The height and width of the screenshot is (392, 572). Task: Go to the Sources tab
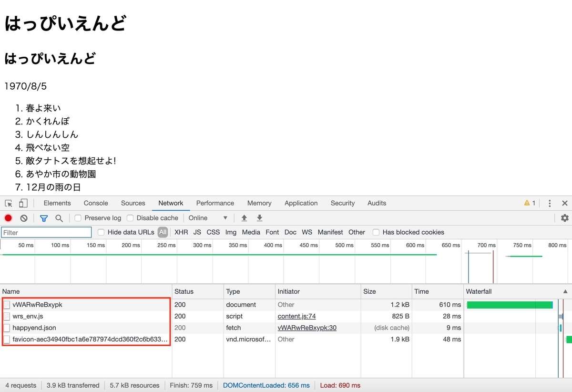[x=133, y=203]
